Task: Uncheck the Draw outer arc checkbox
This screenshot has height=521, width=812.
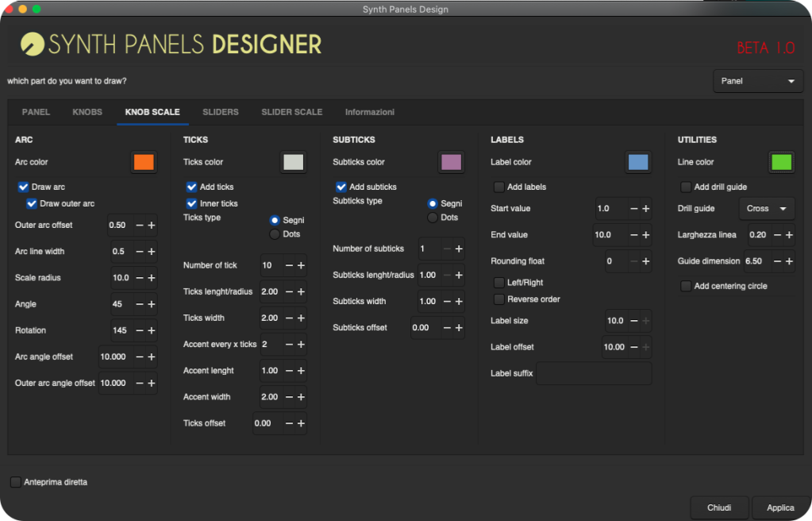Action: click(32, 204)
